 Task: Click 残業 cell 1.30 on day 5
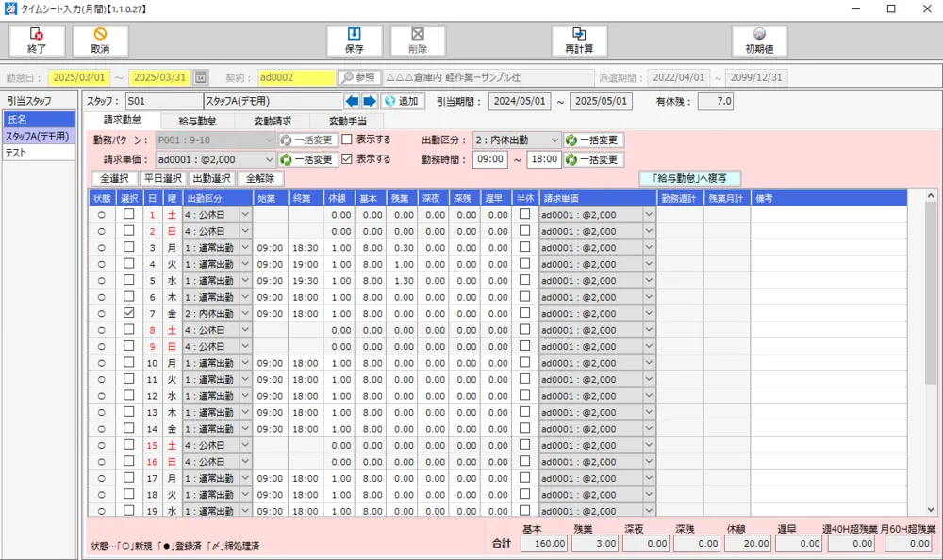[x=400, y=281]
